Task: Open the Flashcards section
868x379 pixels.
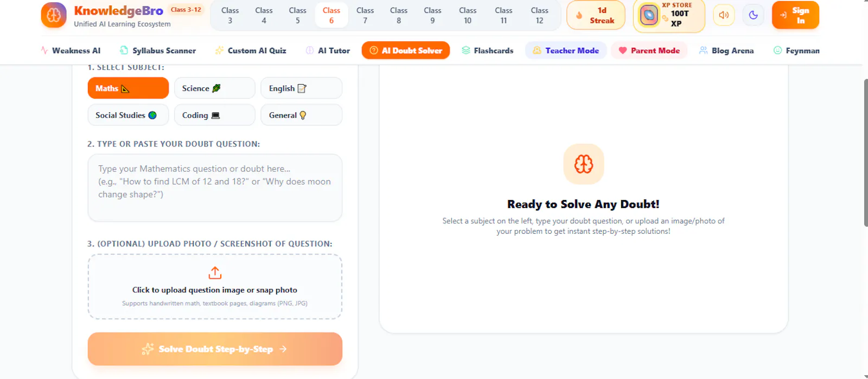Action: point(487,50)
